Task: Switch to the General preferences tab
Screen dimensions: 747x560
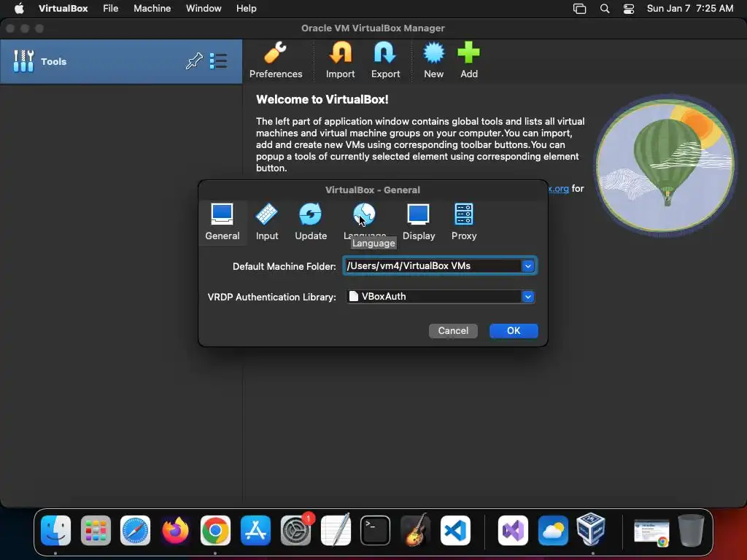Action: pyautogui.click(x=222, y=222)
